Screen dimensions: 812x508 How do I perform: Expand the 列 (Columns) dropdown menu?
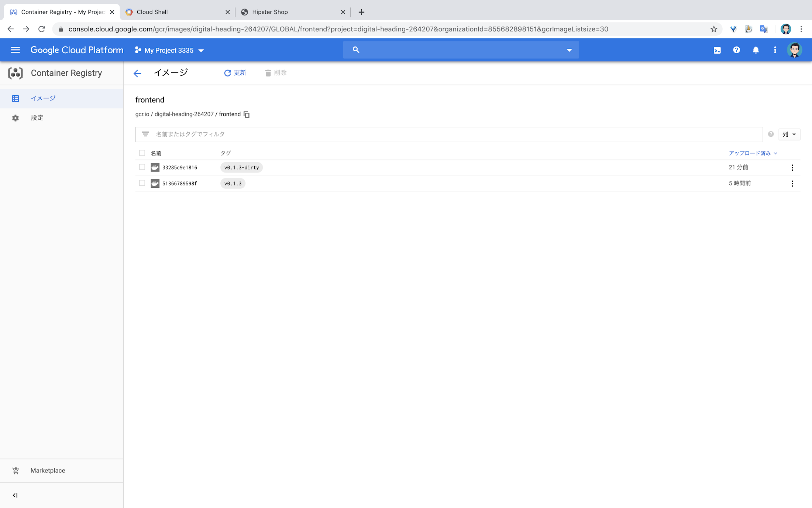point(789,134)
